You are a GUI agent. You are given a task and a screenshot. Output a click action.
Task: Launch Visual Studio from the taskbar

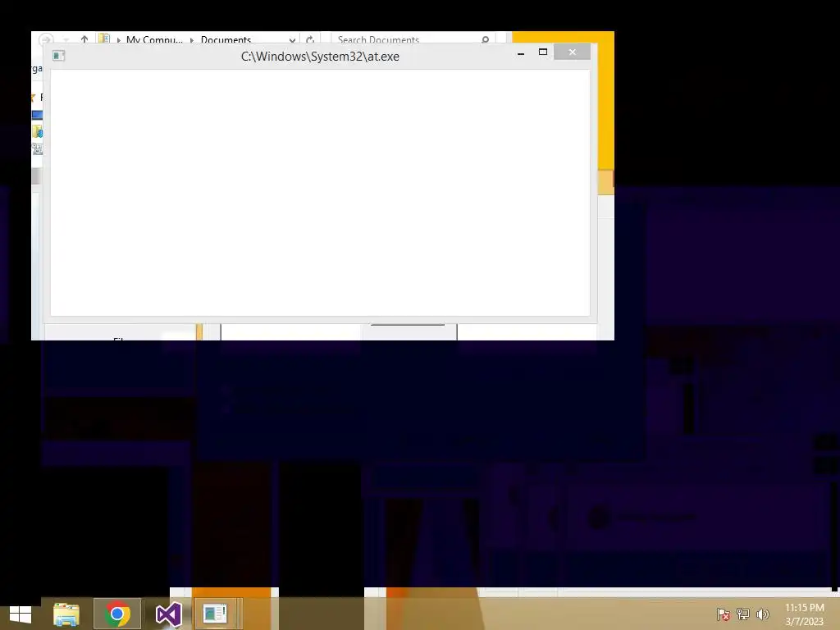tap(168, 614)
